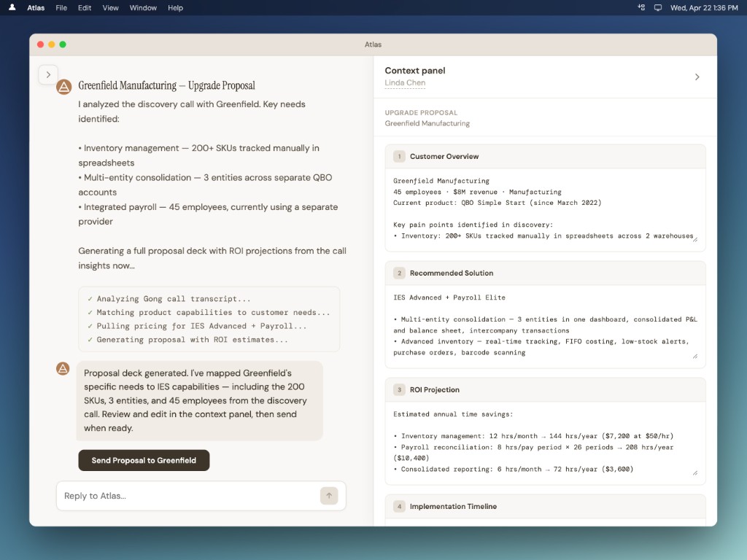
Task: Click the 'Integrated payroll — 45 employees' bullet
Action: [x=208, y=214]
